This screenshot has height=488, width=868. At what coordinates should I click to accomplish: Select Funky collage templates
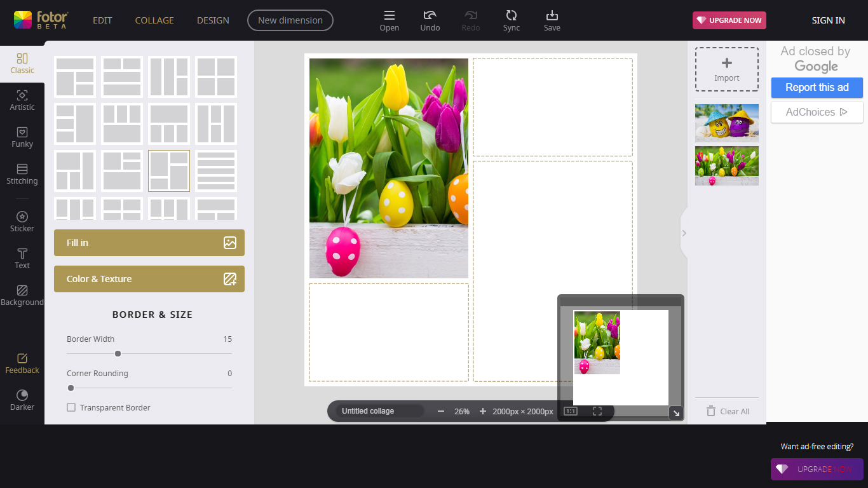click(22, 137)
